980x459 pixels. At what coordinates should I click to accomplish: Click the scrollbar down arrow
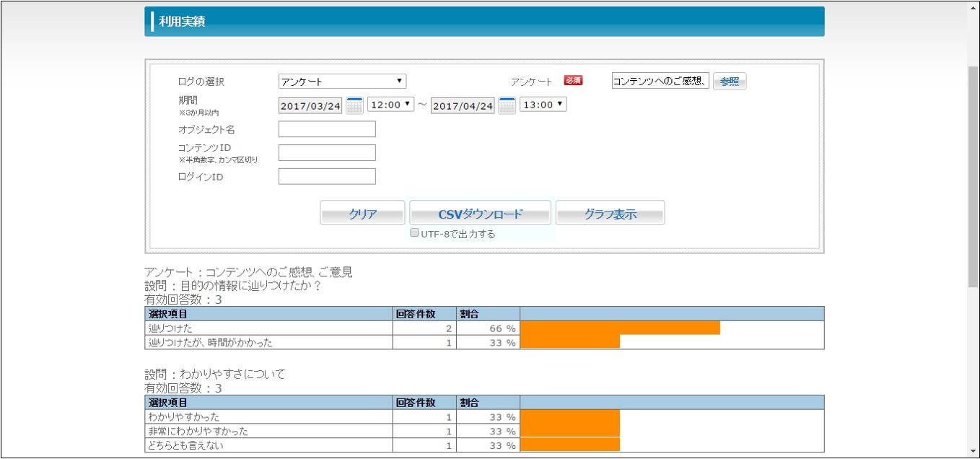[973, 451]
